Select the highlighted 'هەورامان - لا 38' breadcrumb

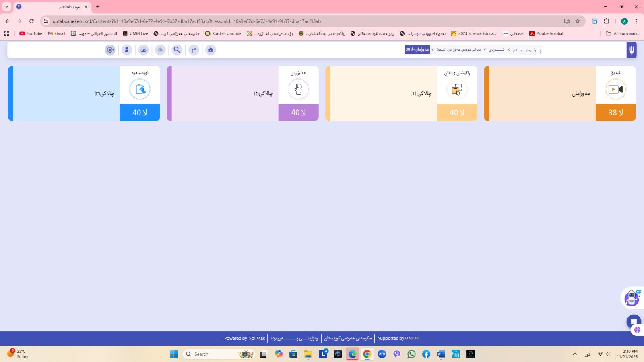(417, 49)
